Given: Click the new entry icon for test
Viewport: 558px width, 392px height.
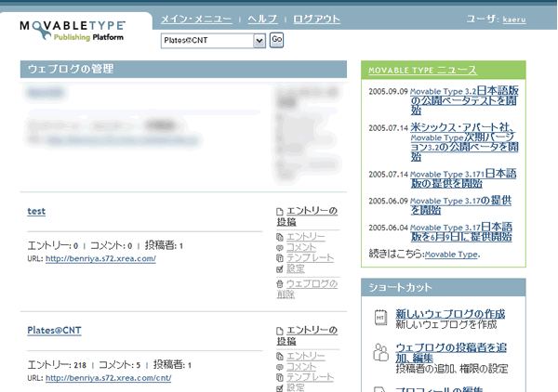Looking at the screenshot, I should tap(280, 212).
